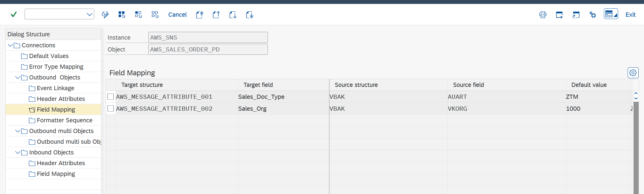Click the Exit button

coord(631,15)
